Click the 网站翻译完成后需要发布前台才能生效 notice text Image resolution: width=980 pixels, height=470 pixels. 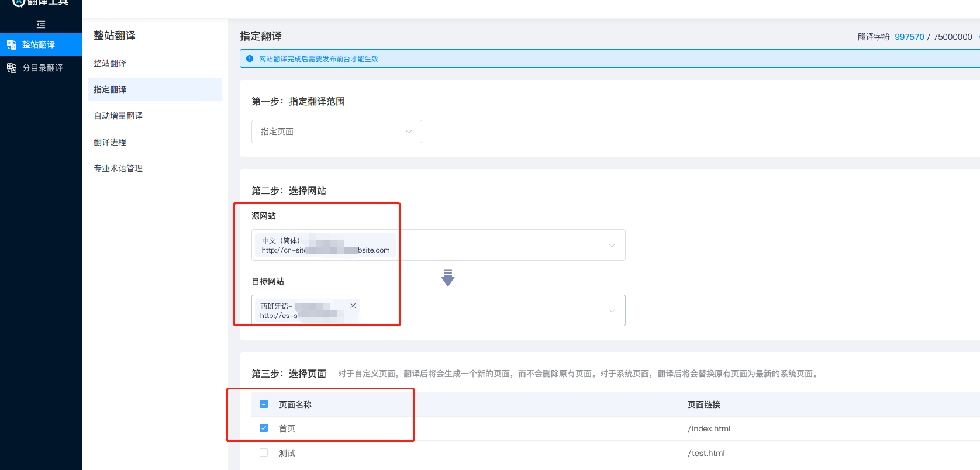pyautogui.click(x=319, y=59)
